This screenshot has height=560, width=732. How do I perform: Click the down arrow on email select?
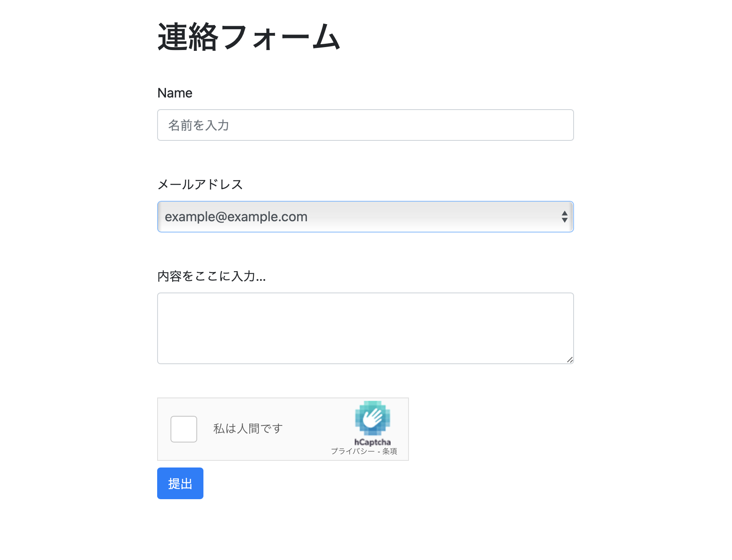tap(564, 220)
